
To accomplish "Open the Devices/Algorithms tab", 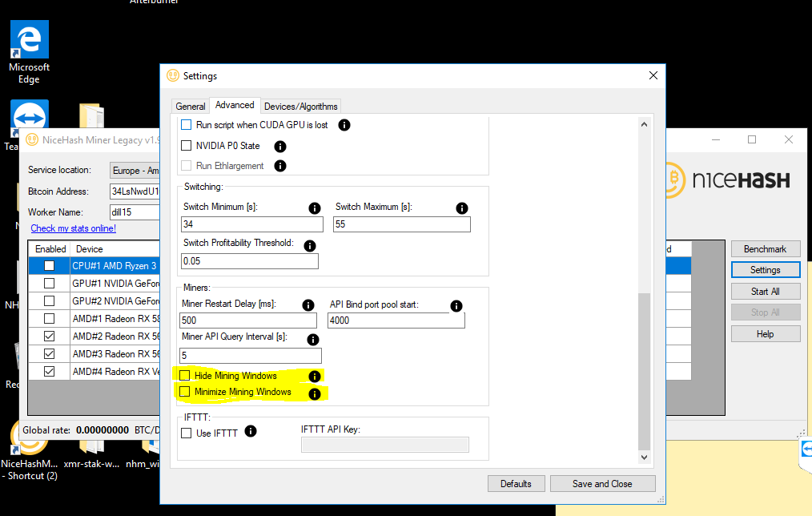I will point(300,105).
